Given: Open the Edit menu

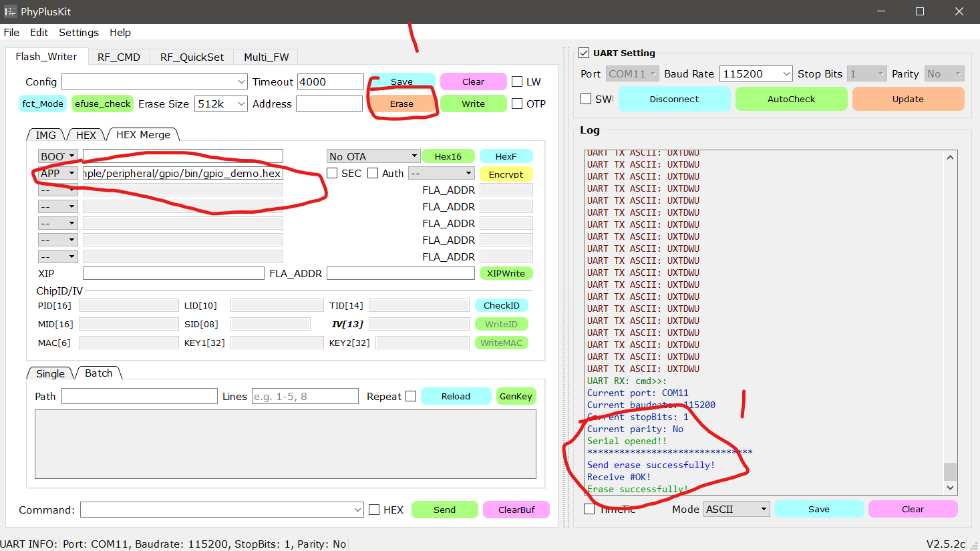Looking at the screenshot, I should click(x=39, y=33).
